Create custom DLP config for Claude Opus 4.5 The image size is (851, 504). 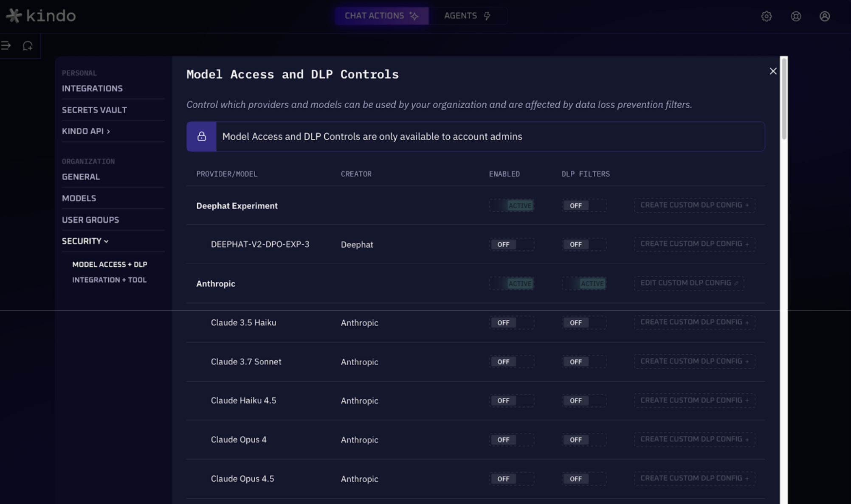pyautogui.click(x=694, y=478)
